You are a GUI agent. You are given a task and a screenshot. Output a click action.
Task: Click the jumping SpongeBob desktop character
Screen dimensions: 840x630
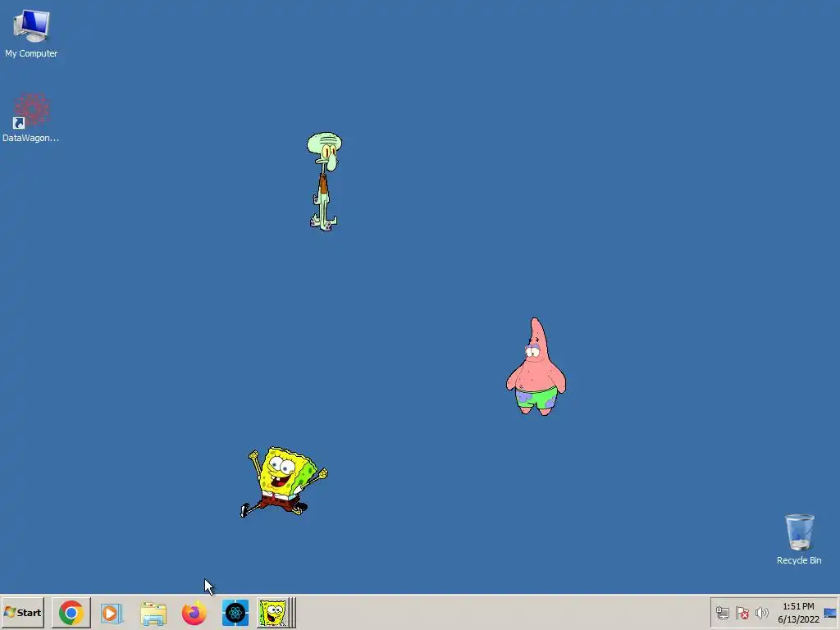(283, 482)
